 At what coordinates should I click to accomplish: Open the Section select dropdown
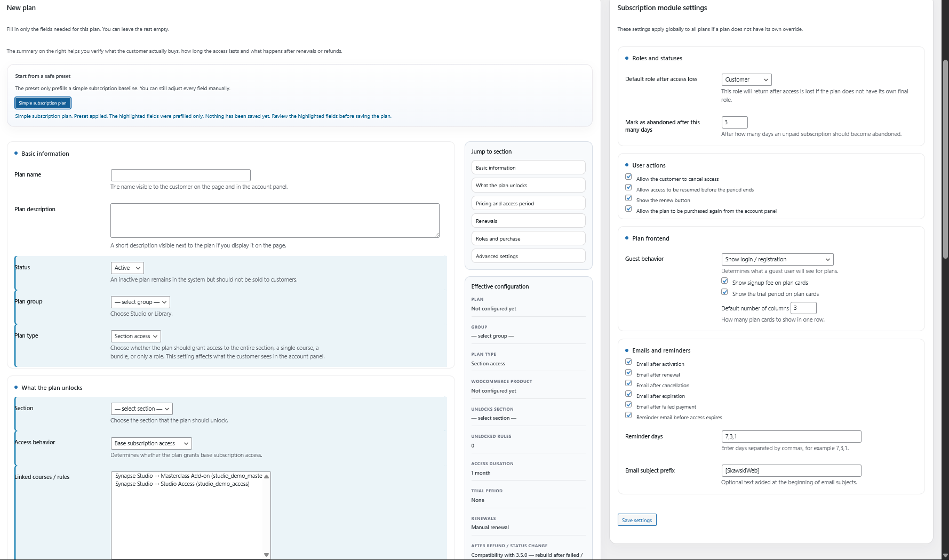click(x=142, y=409)
